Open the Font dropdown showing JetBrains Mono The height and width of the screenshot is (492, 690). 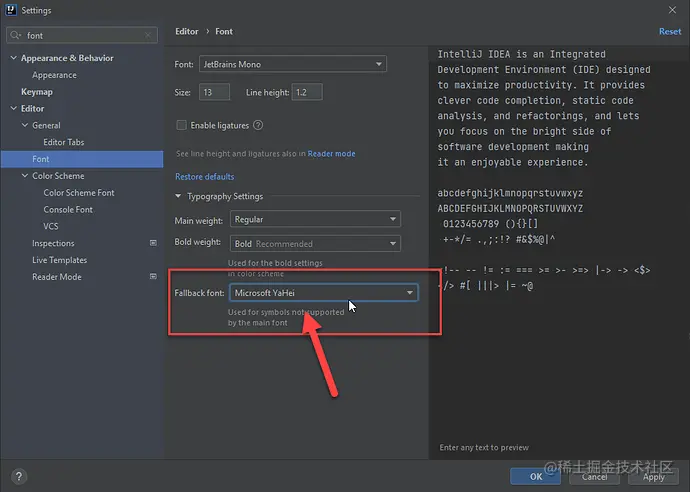coord(293,64)
